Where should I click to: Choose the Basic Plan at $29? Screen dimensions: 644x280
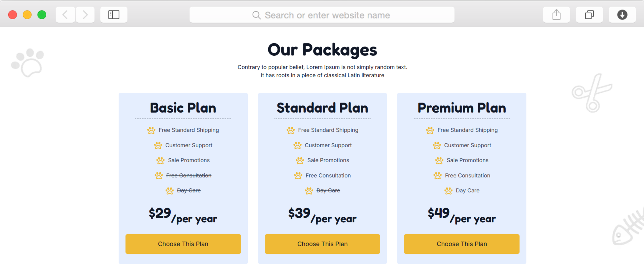(183, 244)
